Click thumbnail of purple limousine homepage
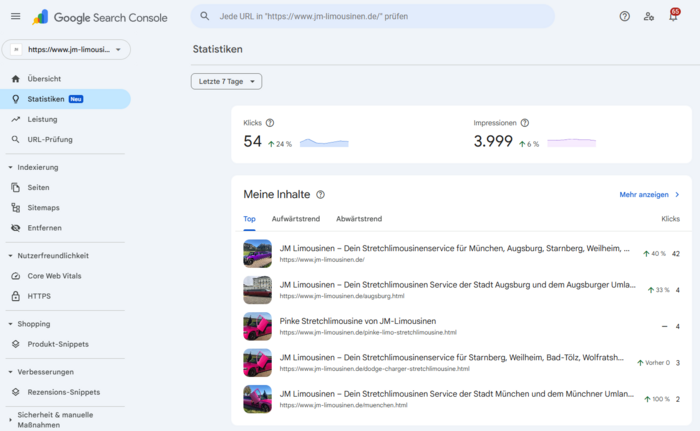This screenshot has height=431, width=700. pyautogui.click(x=258, y=254)
